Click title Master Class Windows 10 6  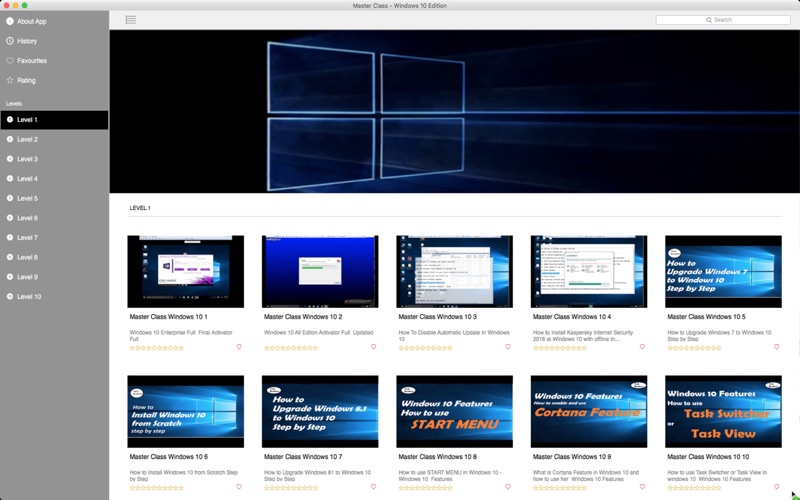click(x=168, y=457)
